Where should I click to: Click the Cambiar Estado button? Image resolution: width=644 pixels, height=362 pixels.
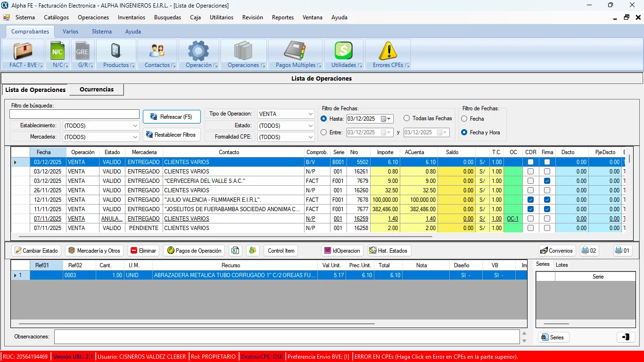point(36,251)
